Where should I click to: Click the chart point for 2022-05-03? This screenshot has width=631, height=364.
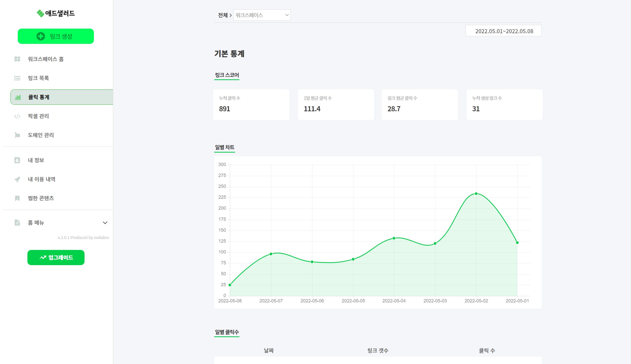435,244
